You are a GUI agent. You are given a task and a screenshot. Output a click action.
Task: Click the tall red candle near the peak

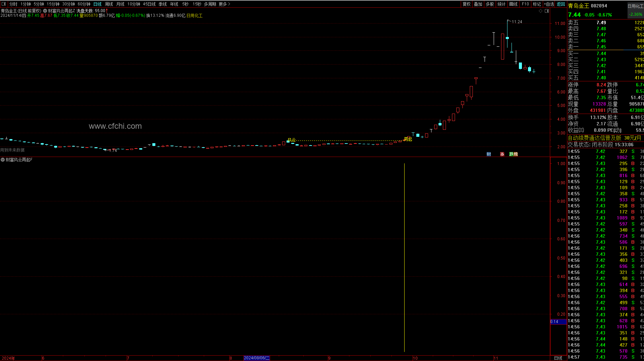[502, 46]
